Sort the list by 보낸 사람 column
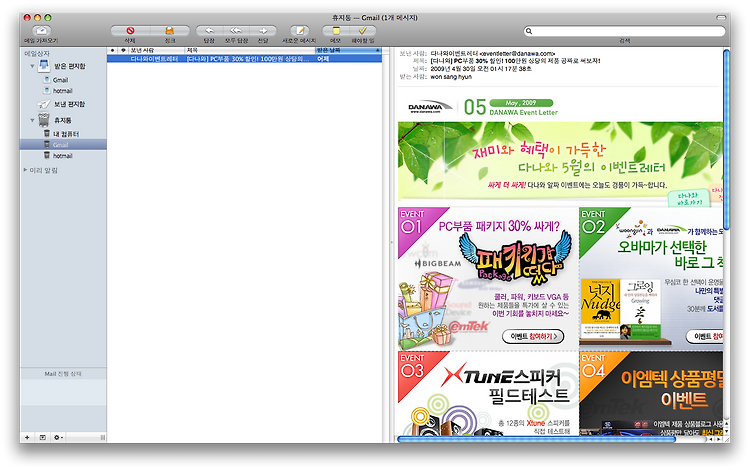Screen dimensions: 750x470 click(x=156, y=50)
